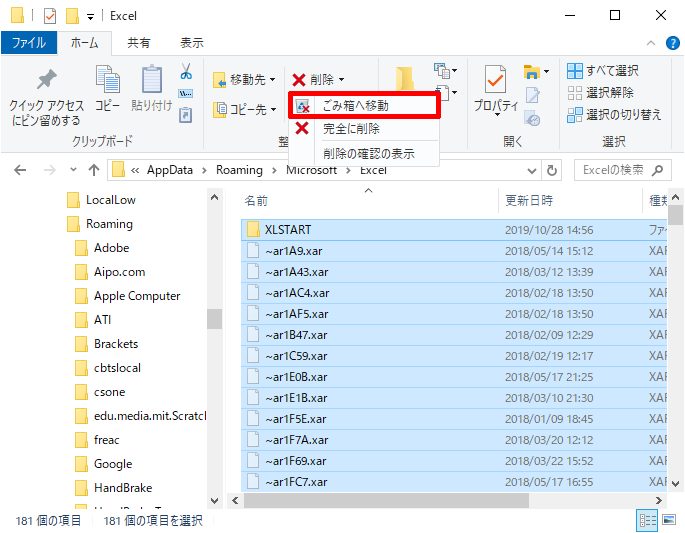Open recent locations dropdown arrow
The height and width of the screenshot is (533, 685).
[x=73, y=170]
